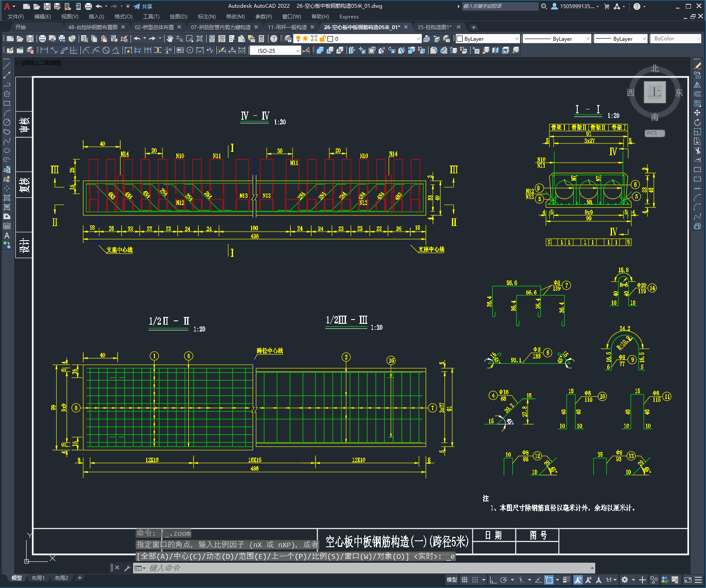
Task: Click the Erase tool in modify toolbar
Action: coord(697,66)
